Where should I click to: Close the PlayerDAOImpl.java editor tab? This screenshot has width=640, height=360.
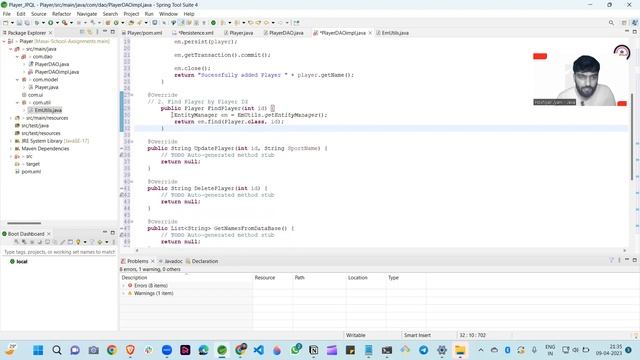[370, 33]
